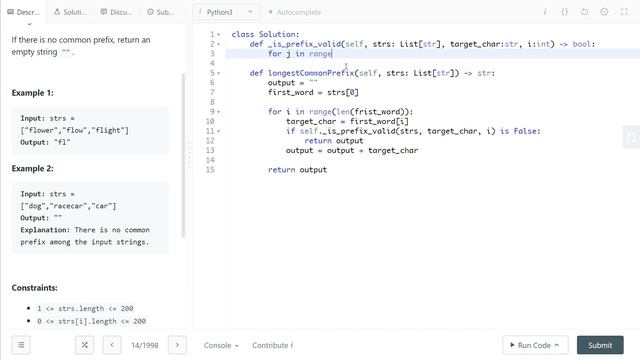Viewport: 640px width, 360px height.
Task: Click the Example 2 heading
Action: [32, 169]
